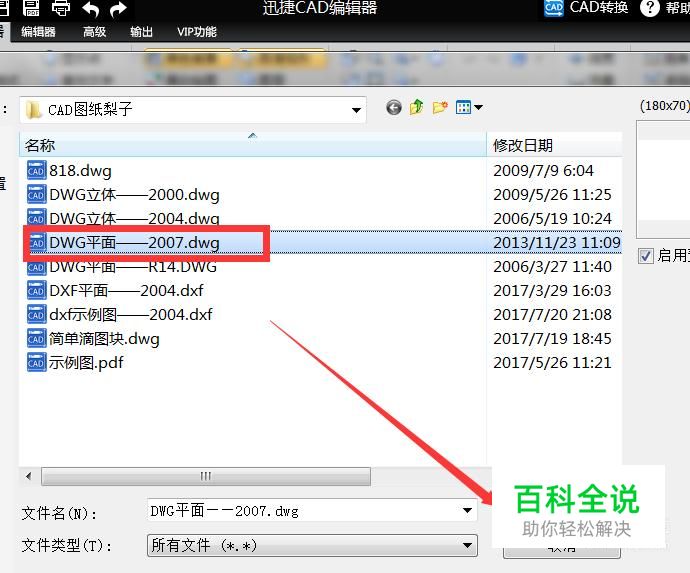The width and height of the screenshot is (690, 573).
Task: Click the date 2009/7/9 6:04
Action: pyautogui.click(x=543, y=171)
